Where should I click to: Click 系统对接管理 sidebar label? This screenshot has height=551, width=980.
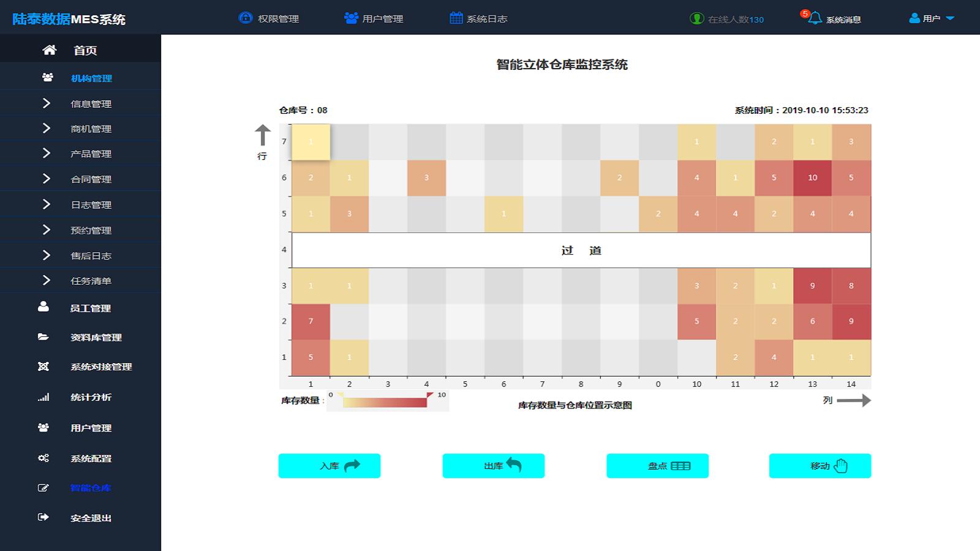pos(101,367)
